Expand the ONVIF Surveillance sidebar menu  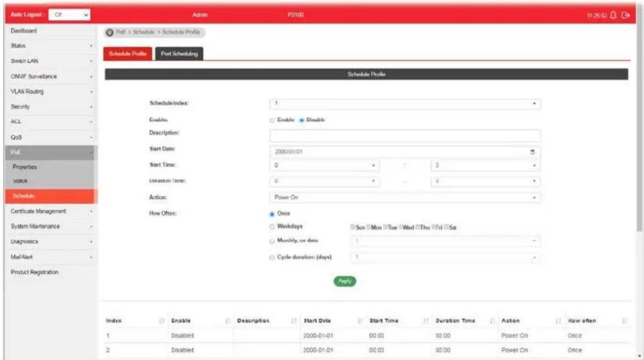[51, 76]
